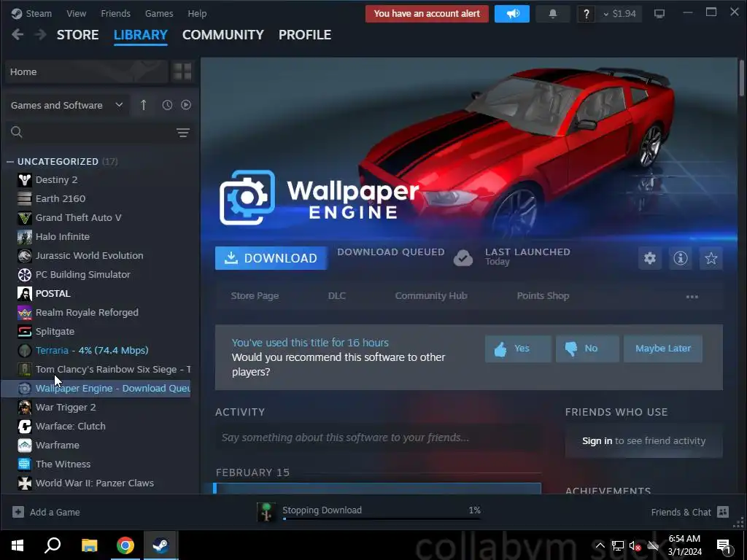The height and width of the screenshot is (560, 747).
Task: Click the Warframe game icon
Action: coord(24,446)
